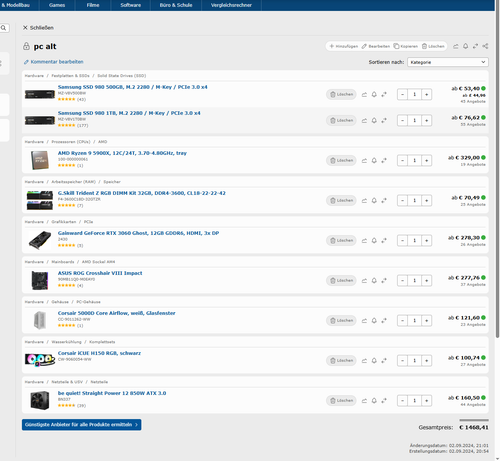Image resolution: width=500 pixels, height=461 pixels.
Task: Decrease quantity for ASUS ROG Crosshair VIII Impact
Action: 402,281
